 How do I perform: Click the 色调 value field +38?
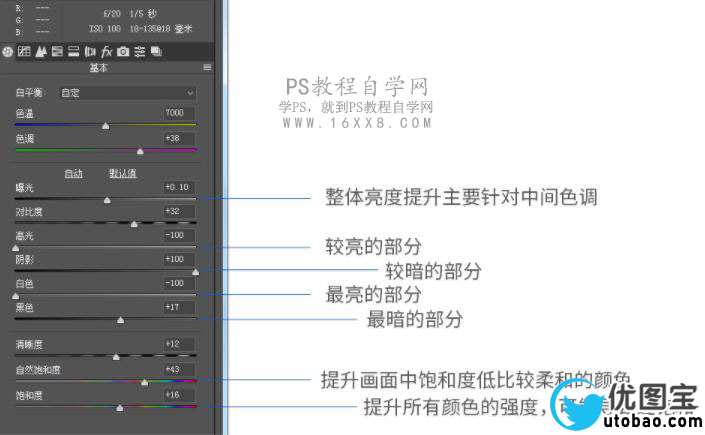pyautogui.click(x=179, y=138)
